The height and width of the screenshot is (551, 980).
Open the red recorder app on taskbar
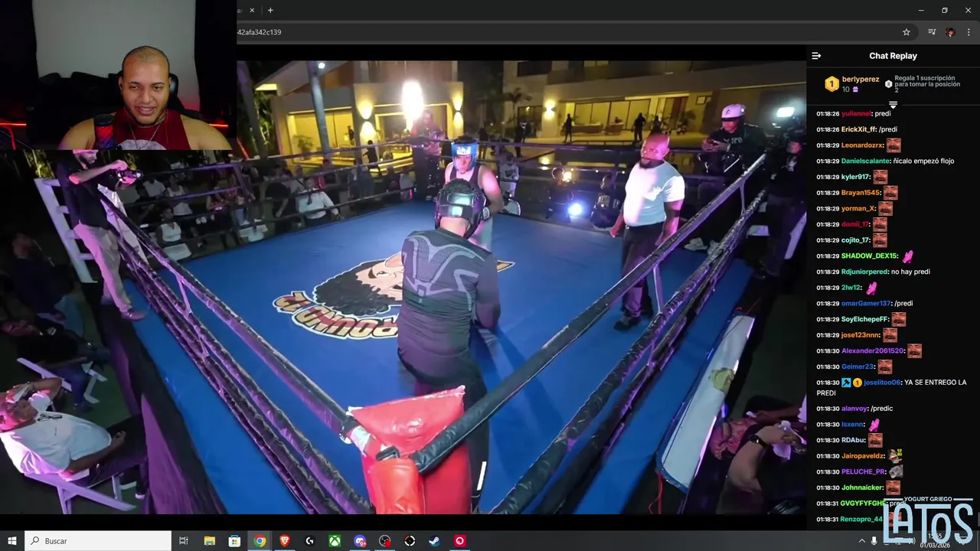[459, 541]
